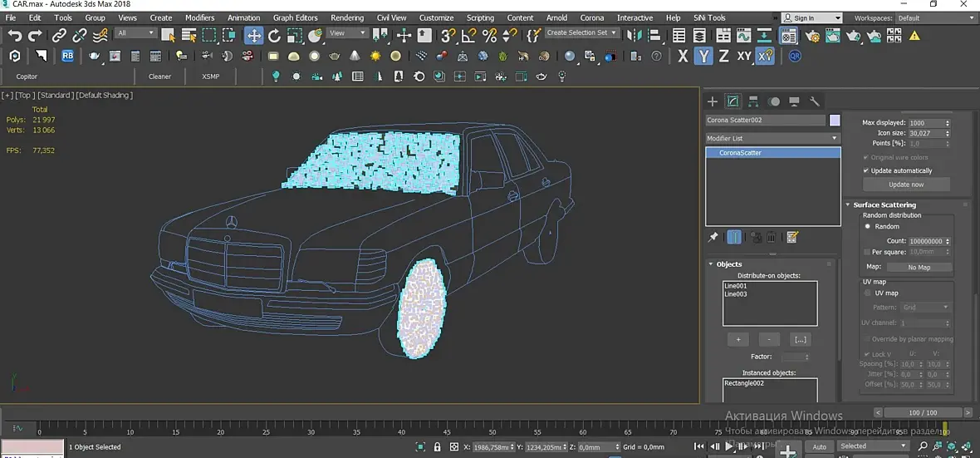Remove modifier using trash can icon
The width and height of the screenshot is (980, 458).
pyautogui.click(x=772, y=238)
